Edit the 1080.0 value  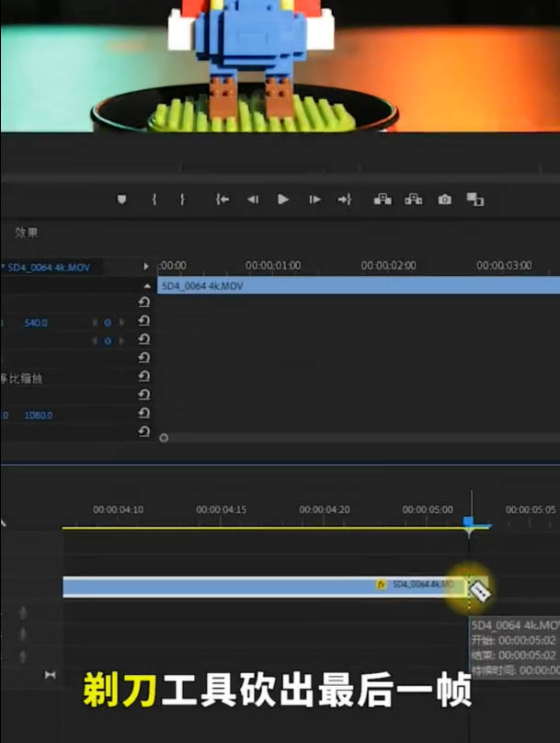[39, 416]
